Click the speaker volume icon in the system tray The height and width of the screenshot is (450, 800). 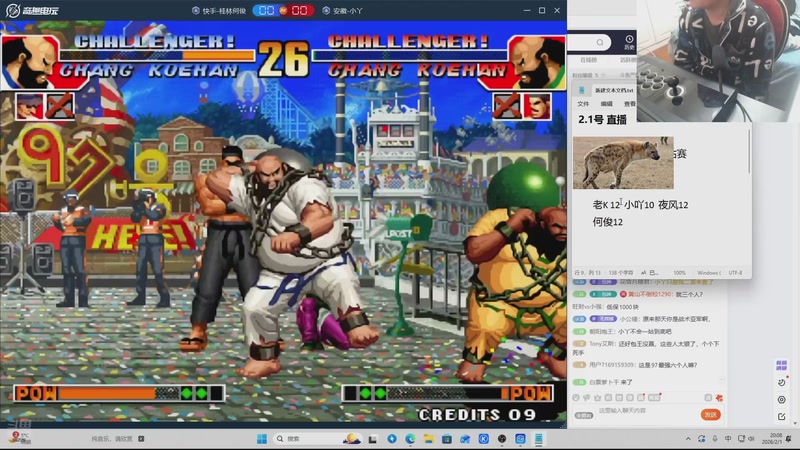click(x=751, y=439)
